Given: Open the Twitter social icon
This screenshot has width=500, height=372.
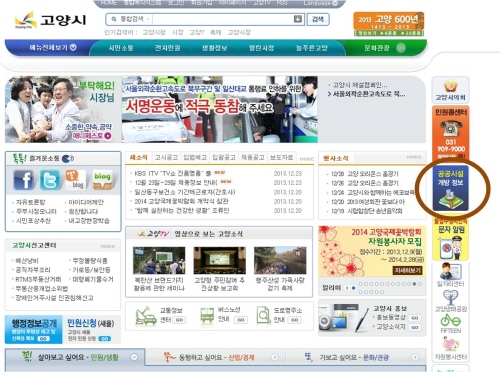Looking at the screenshot, I should tap(50, 180).
